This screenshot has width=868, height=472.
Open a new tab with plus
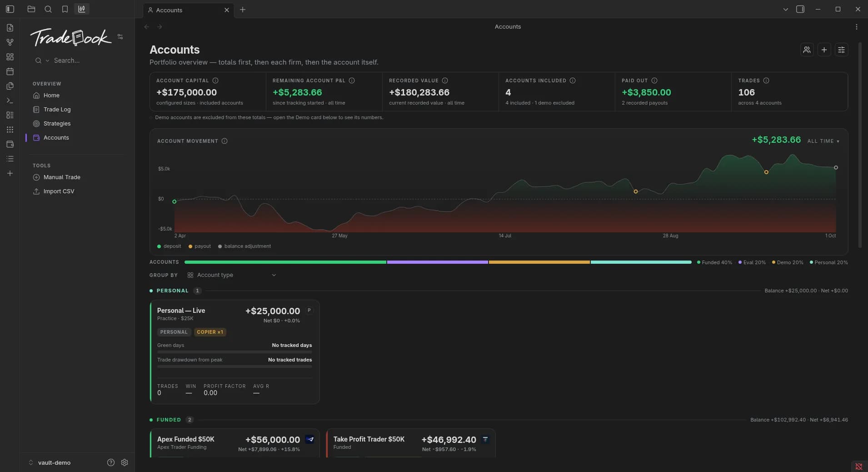pos(243,10)
